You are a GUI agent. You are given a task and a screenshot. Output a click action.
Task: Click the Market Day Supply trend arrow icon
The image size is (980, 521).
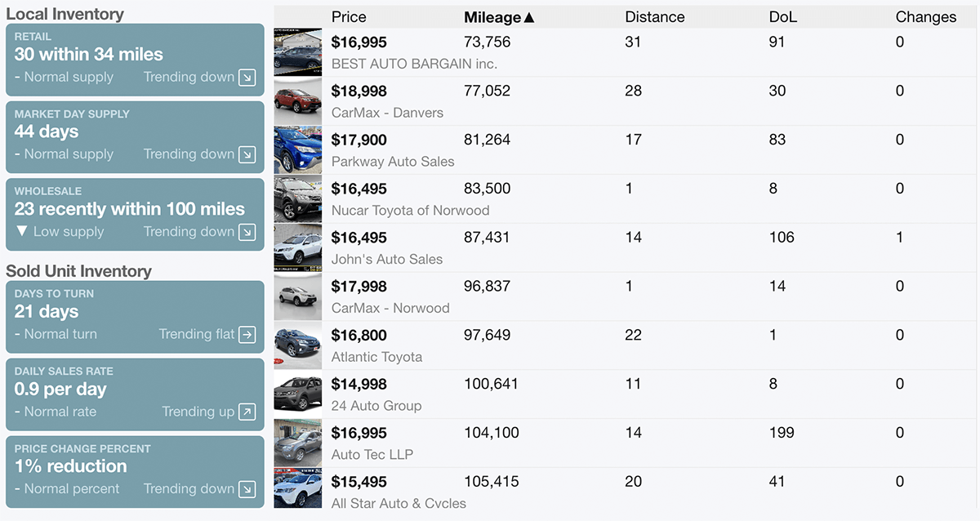pyautogui.click(x=247, y=154)
